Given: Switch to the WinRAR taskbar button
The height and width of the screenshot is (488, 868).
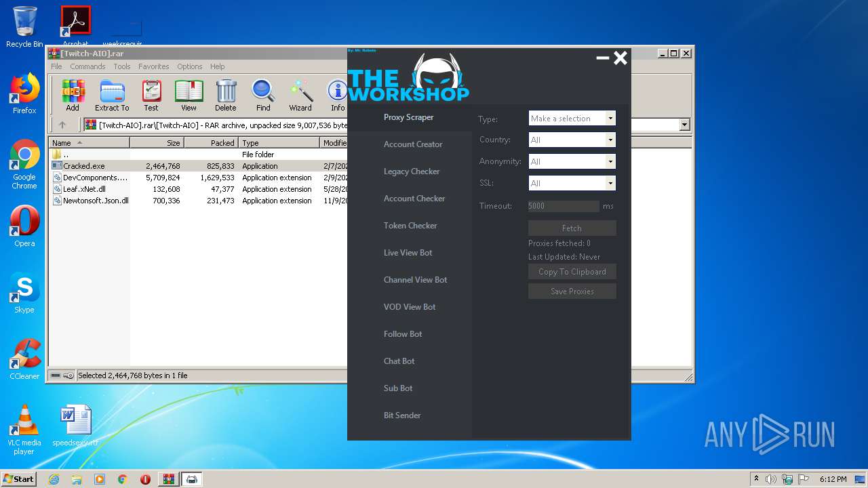Looking at the screenshot, I should point(168,479).
